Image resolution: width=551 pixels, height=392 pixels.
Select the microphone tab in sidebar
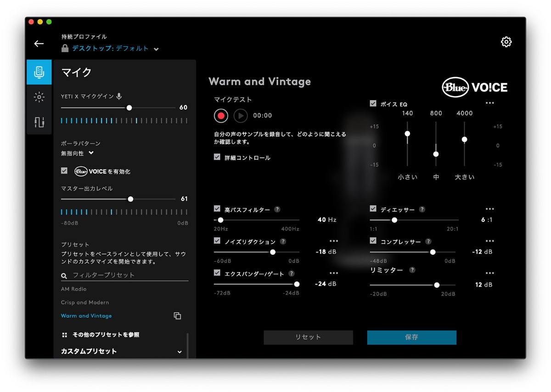(x=39, y=72)
